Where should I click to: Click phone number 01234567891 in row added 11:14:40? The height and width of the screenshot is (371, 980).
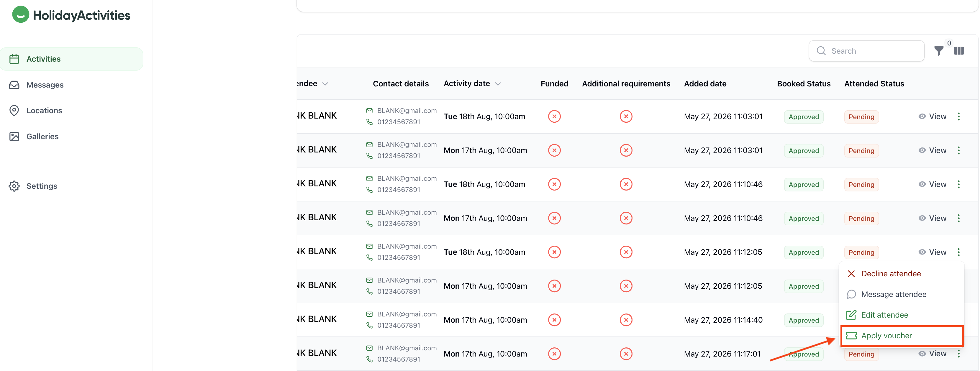[x=398, y=325]
